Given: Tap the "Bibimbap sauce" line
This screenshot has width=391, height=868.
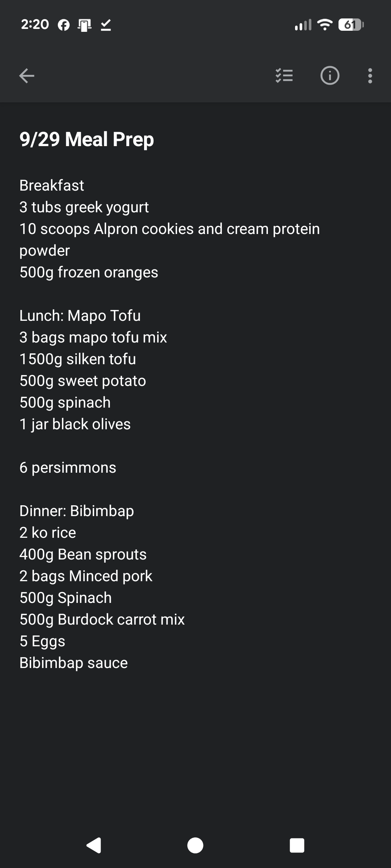Looking at the screenshot, I should click(x=73, y=663).
